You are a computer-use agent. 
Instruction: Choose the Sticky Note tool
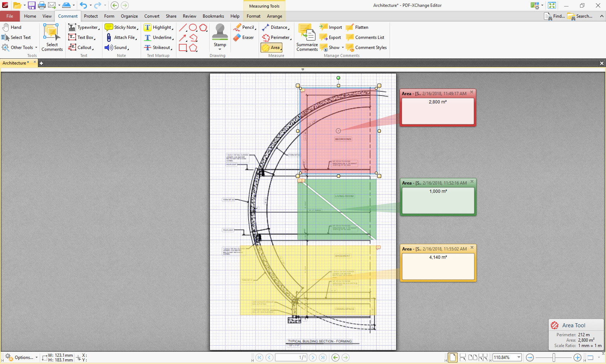click(121, 27)
